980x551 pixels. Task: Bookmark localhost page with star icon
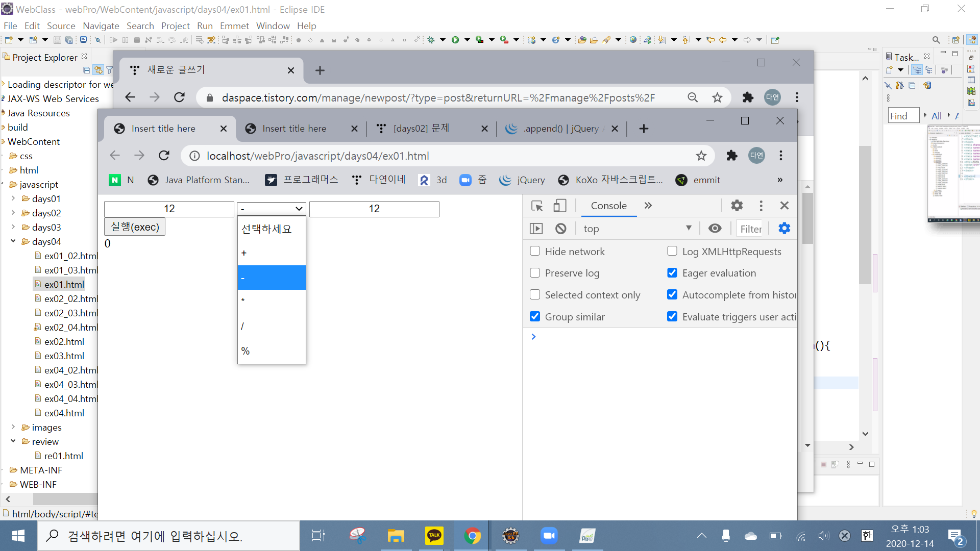(x=701, y=156)
